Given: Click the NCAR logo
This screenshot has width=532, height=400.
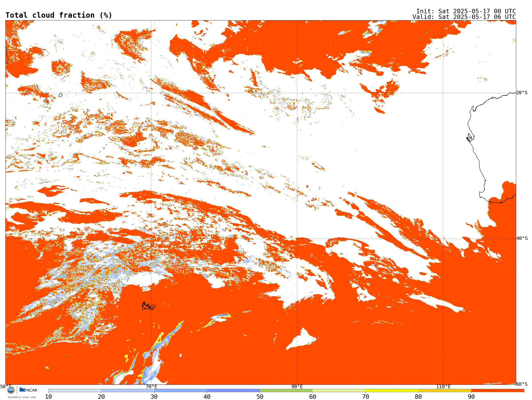Looking at the screenshot, I should pos(28,390).
